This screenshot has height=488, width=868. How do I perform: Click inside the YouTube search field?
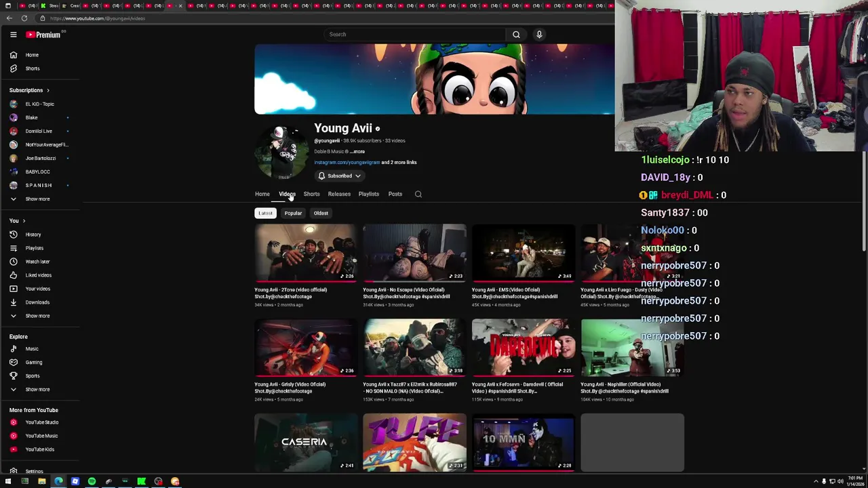[414, 35]
